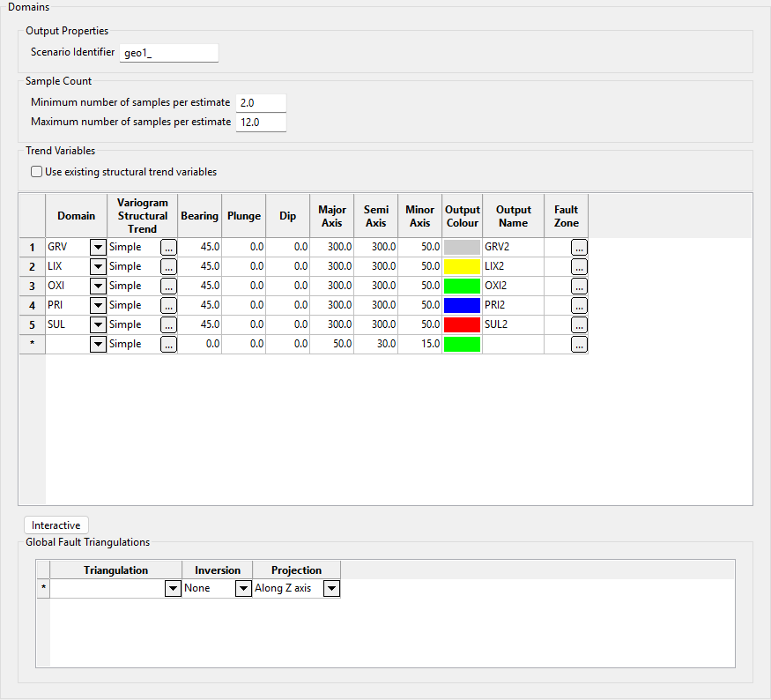Pick the yellow LIX output colour swatch
Viewport: 771px width, 700px height.
463,267
